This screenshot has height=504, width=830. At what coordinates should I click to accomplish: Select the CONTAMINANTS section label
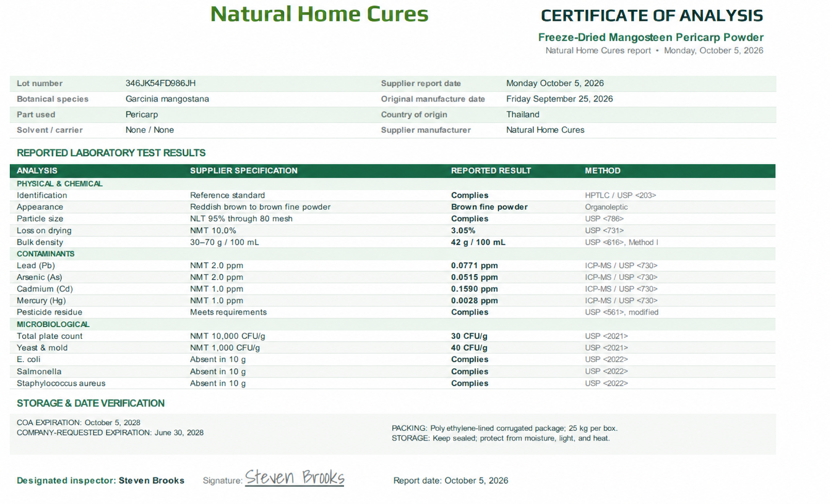tap(45, 254)
